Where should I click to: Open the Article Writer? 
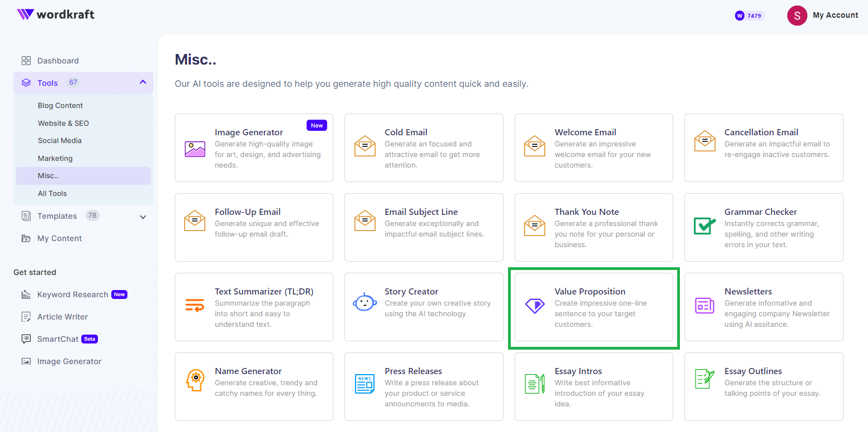[x=61, y=317]
